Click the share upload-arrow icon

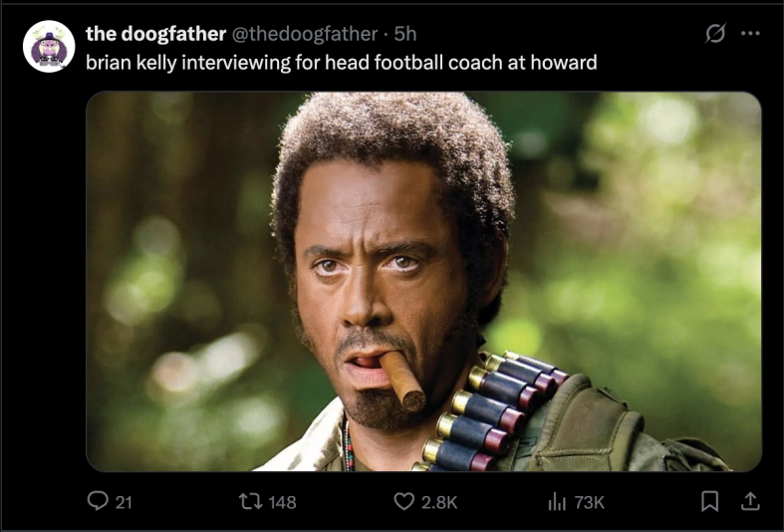(751, 501)
